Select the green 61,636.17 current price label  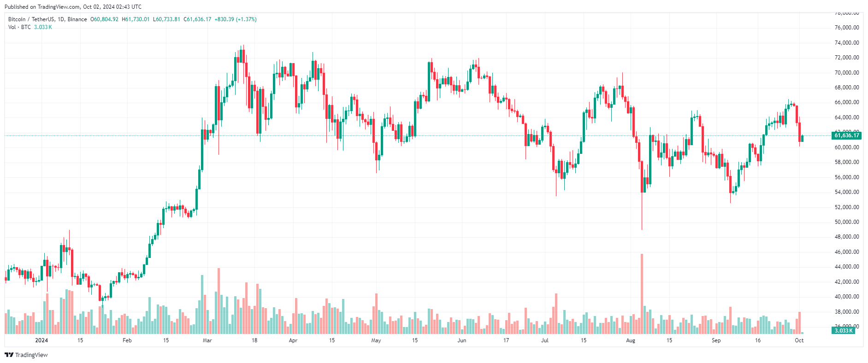(847, 135)
